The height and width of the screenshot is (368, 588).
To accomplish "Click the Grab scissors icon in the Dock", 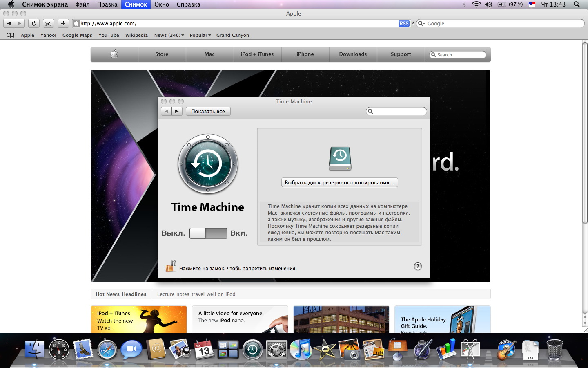I will 470,350.
